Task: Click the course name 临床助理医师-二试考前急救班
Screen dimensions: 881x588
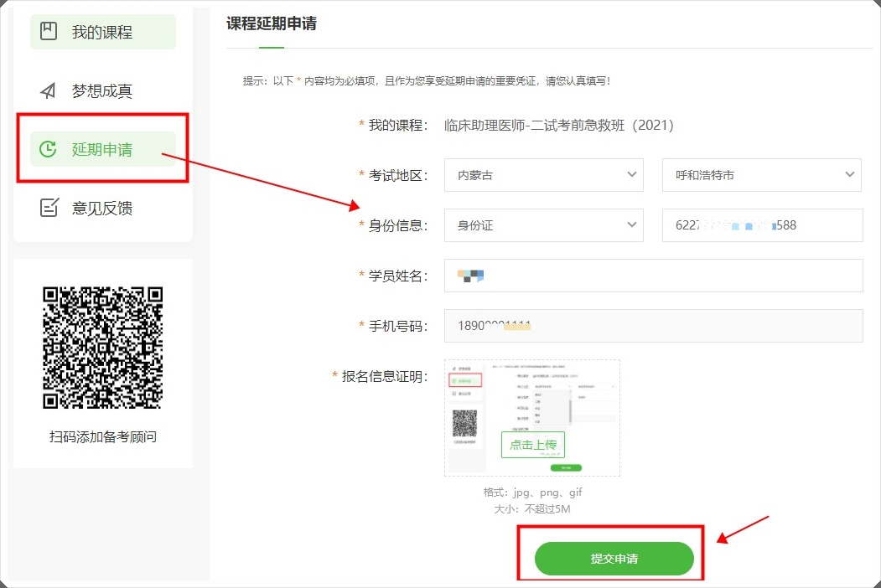Action: click(559, 126)
